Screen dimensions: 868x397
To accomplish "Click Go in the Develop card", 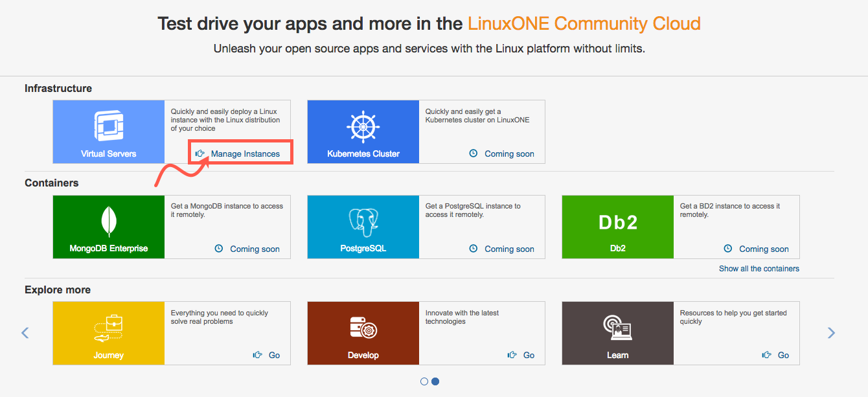I will click(529, 355).
